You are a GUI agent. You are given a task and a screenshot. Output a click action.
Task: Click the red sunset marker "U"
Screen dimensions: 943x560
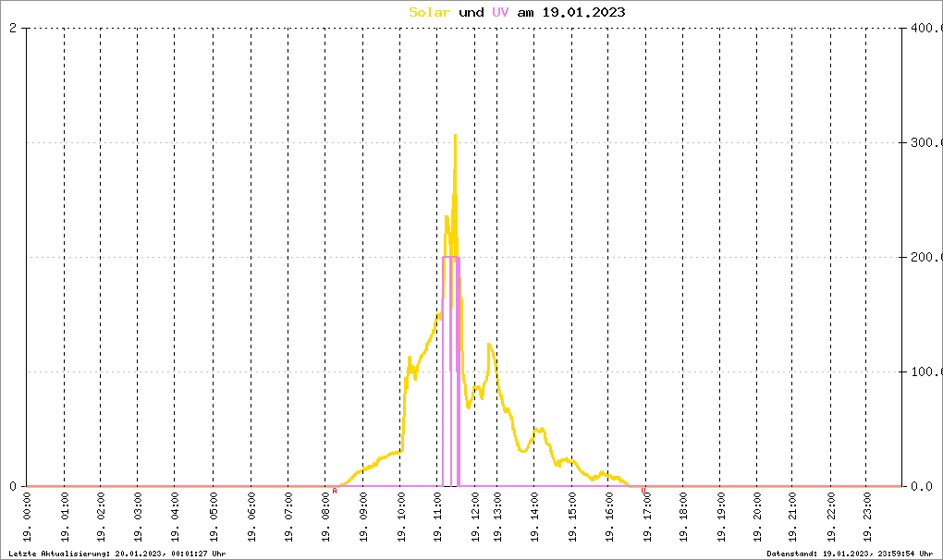coord(643,491)
